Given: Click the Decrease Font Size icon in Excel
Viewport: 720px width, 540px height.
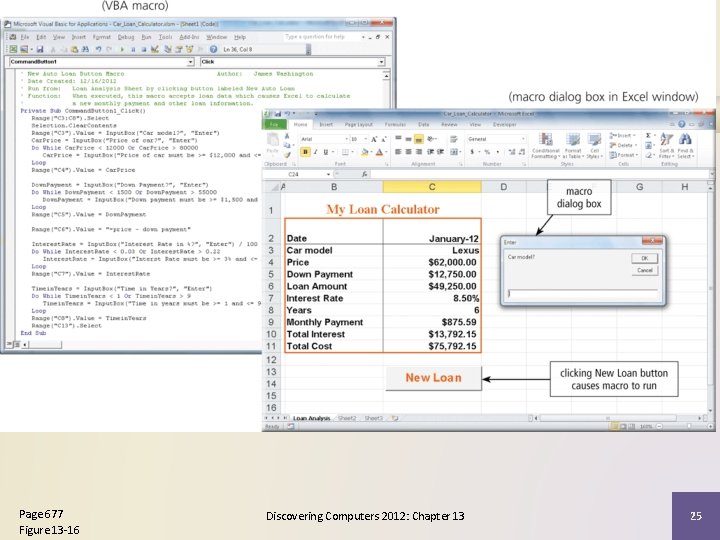Looking at the screenshot, I should click(384, 139).
